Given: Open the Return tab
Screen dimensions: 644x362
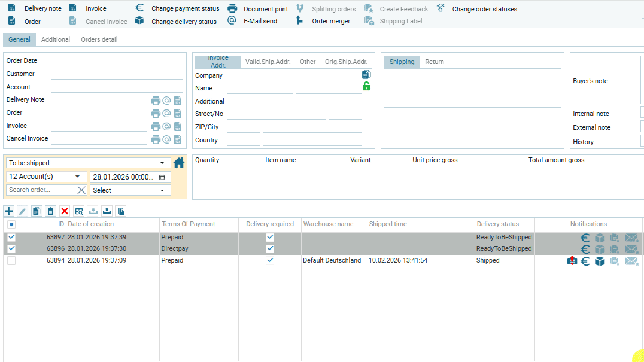Looking at the screenshot, I should pos(434,62).
